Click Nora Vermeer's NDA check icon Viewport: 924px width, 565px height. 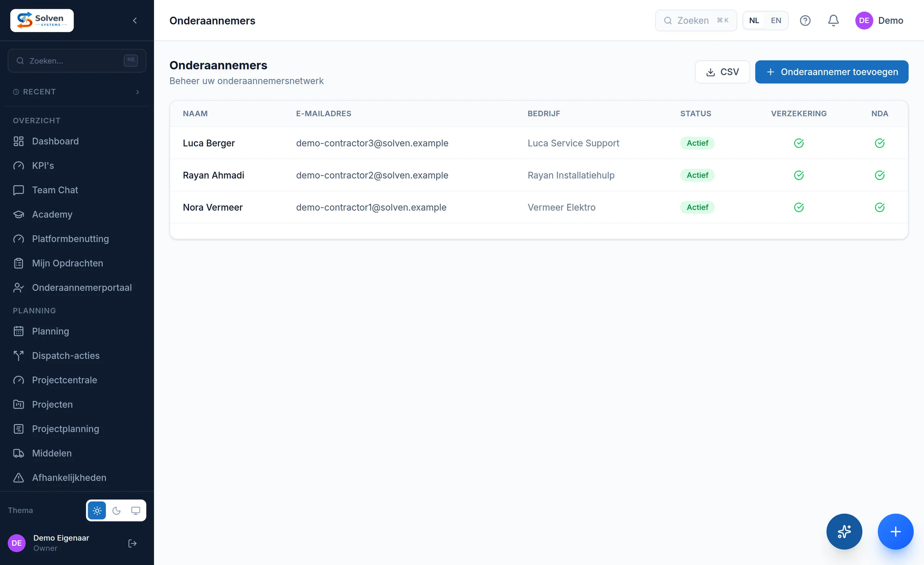click(x=880, y=207)
